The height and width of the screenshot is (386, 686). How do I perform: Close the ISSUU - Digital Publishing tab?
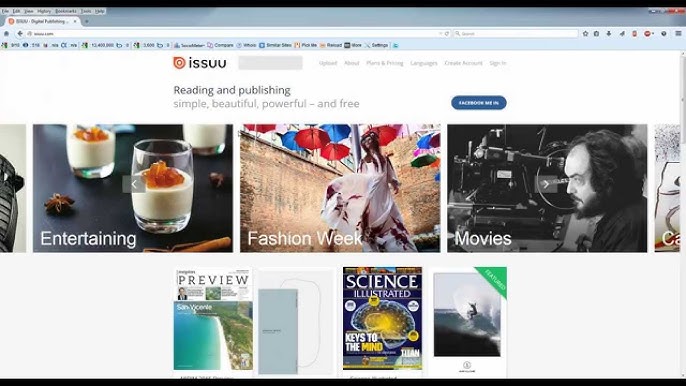click(75, 21)
